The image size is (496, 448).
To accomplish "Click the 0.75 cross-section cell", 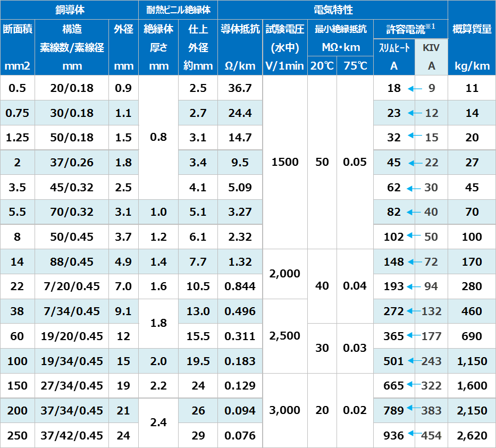I will click(x=18, y=113).
